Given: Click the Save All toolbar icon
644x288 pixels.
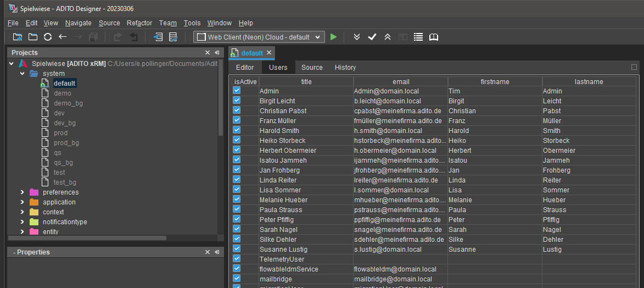Looking at the screenshot, I should tap(93, 37).
